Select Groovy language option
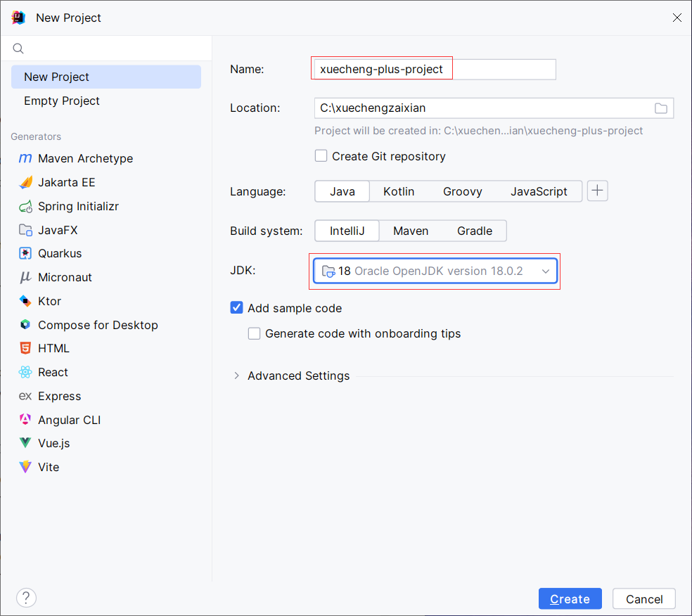The width and height of the screenshot is (692, 616). click(463, 191)
